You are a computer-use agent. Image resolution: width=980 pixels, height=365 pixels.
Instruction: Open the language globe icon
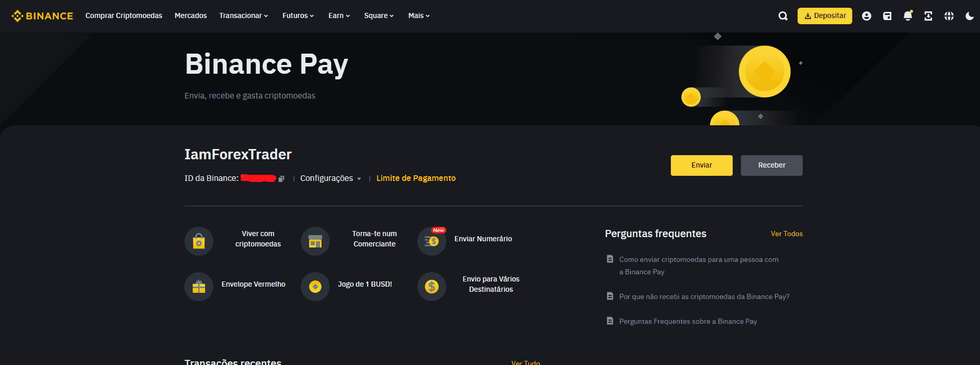pos(949,16)
